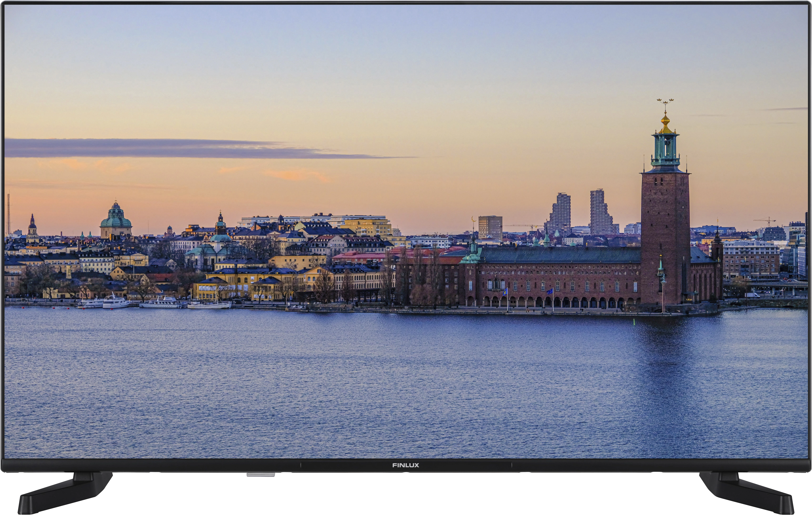
Task: Click the FINLUX logo on the bezel
Action: point(406,465)
